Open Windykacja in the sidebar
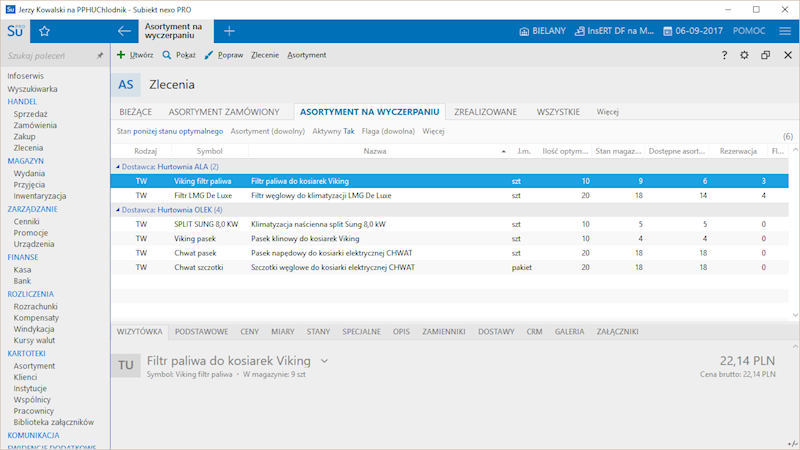Viewport: 800px width, 450px height. pos(34,329)
